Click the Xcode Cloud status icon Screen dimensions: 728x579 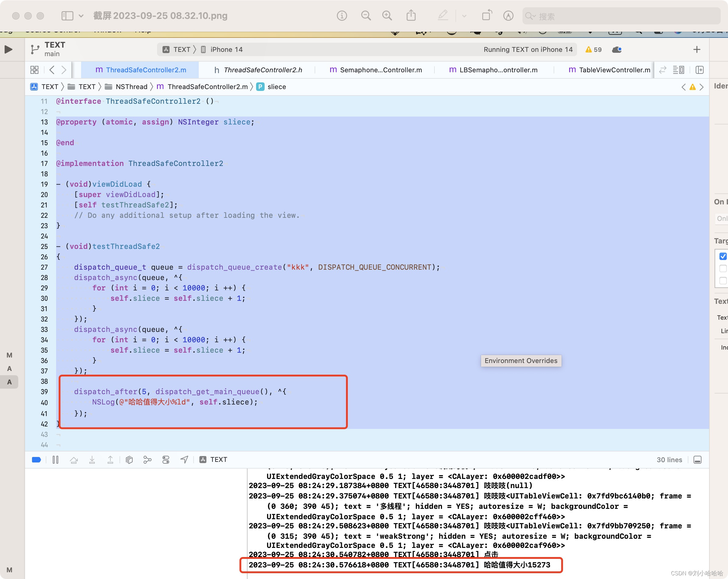coord(616,50)
